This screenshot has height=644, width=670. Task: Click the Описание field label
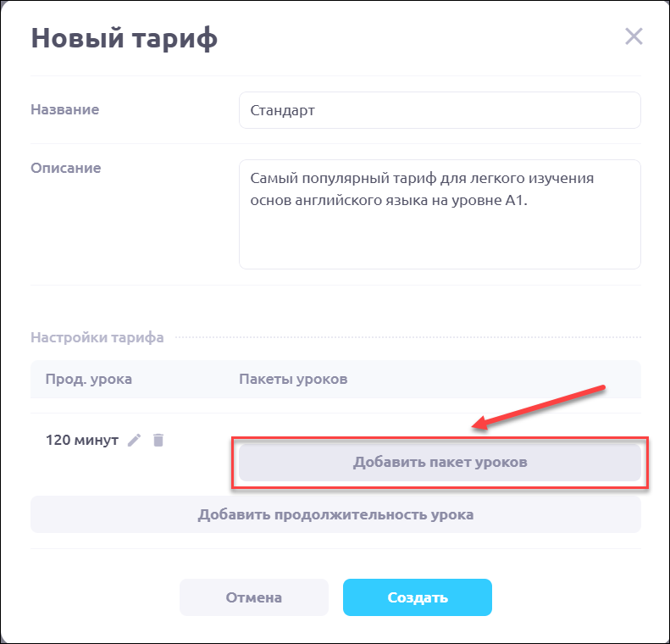pyautogui.click(x=66, y=168)
